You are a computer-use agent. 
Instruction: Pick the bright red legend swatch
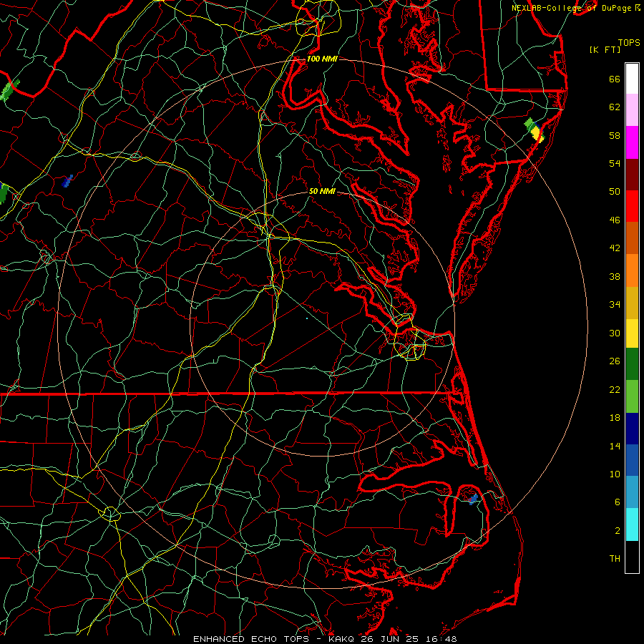coord(632,206)
